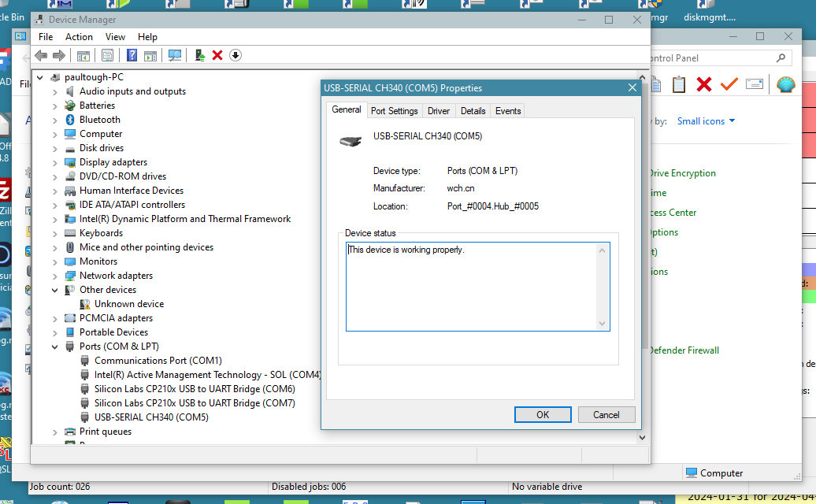This screenshot has width=816, height=504.
Task: Click the Scan for hardware changes icon
Action: tap(175, 55)
